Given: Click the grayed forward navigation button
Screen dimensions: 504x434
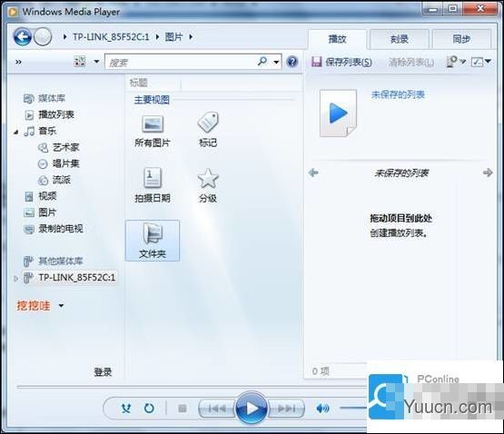Looking at the screenshot, I should 43,36.
